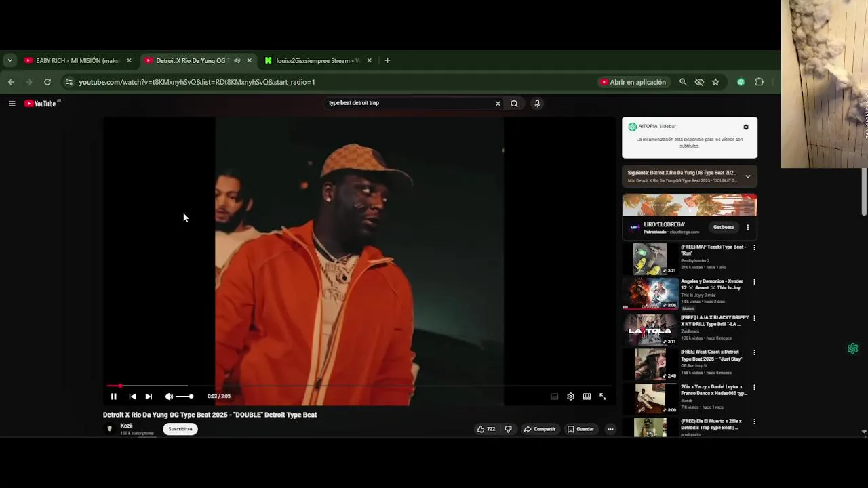This screenshot has height=488, width=868.
Task: Open the MAF Teeski Type Beat thumbnail
Action: point(650,260)
